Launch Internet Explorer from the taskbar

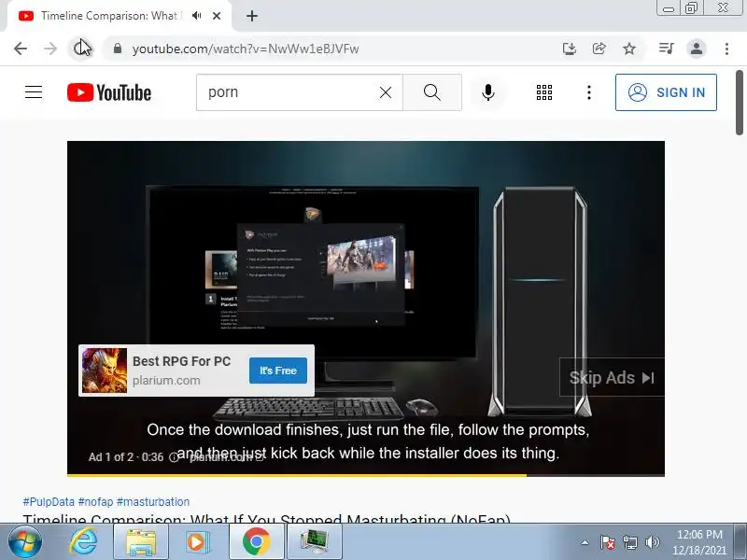tap(83, 542)
